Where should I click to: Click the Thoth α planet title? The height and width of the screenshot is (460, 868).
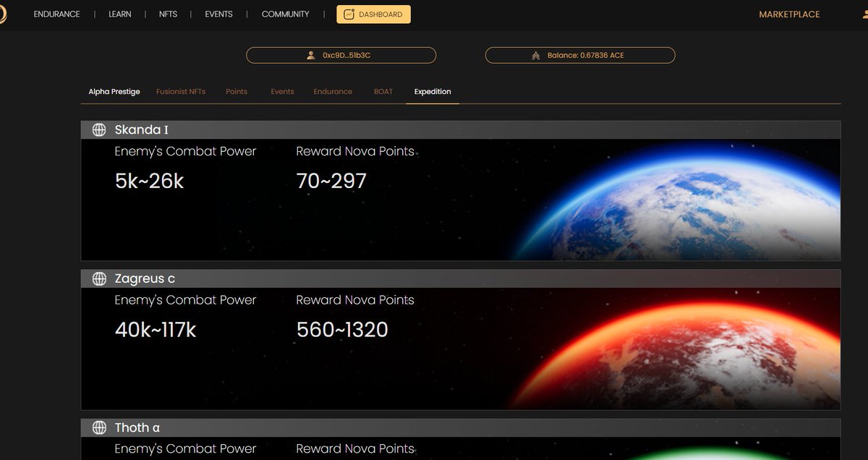(x=137, y=428)
